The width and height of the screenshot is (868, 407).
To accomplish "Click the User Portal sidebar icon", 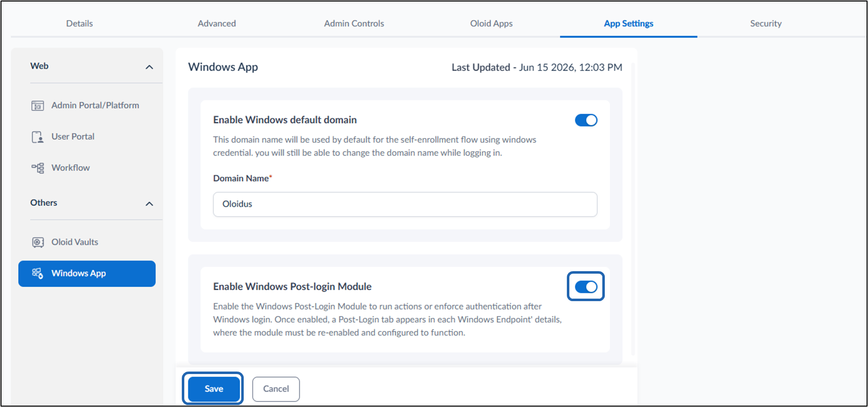I will point(37,137).
